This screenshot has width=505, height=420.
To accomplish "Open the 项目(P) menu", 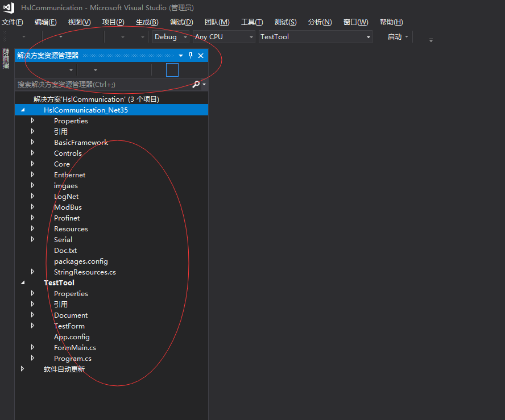I will (113, 22).
